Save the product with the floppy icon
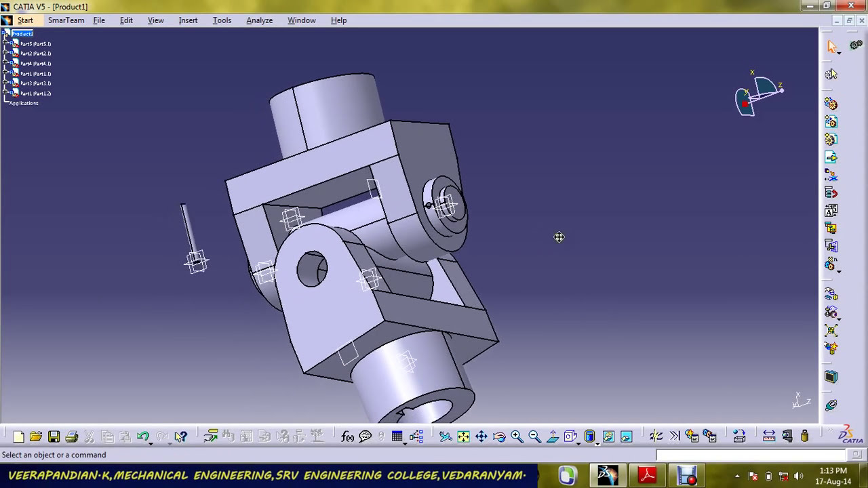This screenshot has width=868, height=488. (x=54, y=436)
